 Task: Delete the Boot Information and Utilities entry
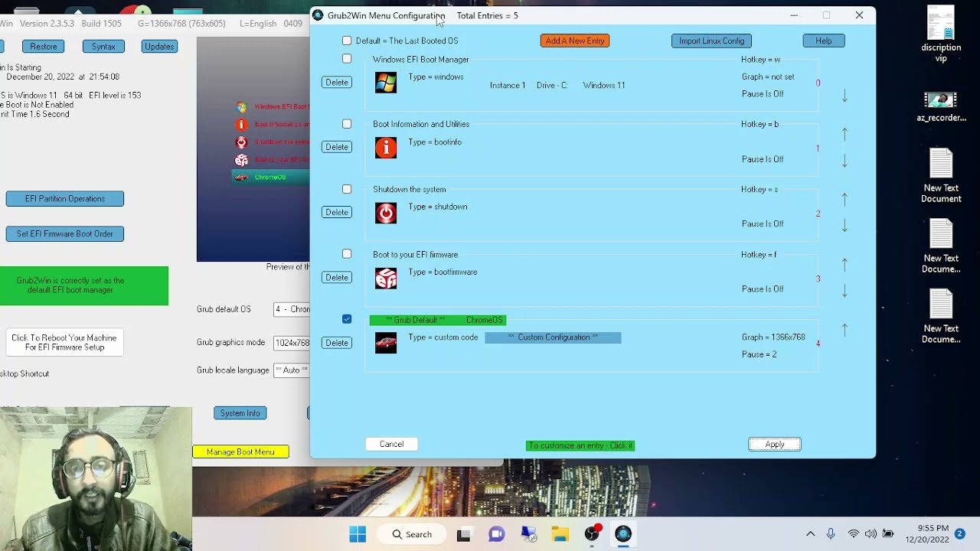(x=337, y=147)
